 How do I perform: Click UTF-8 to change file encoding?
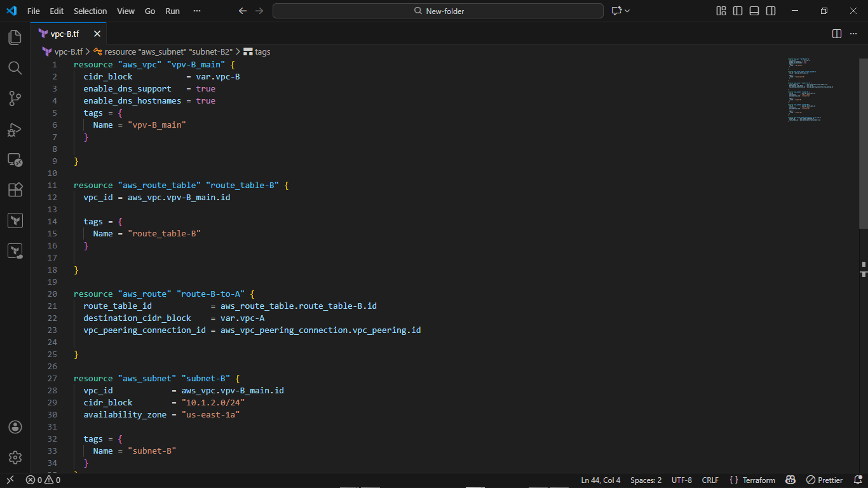pyautogui.click(x=681, y=480)
